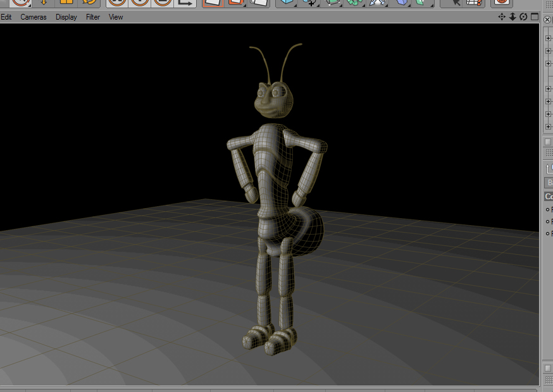The width and height of the screenshot is (553, 392).
Task: Click the ant character model in viewport
Action: coord(276,199)
